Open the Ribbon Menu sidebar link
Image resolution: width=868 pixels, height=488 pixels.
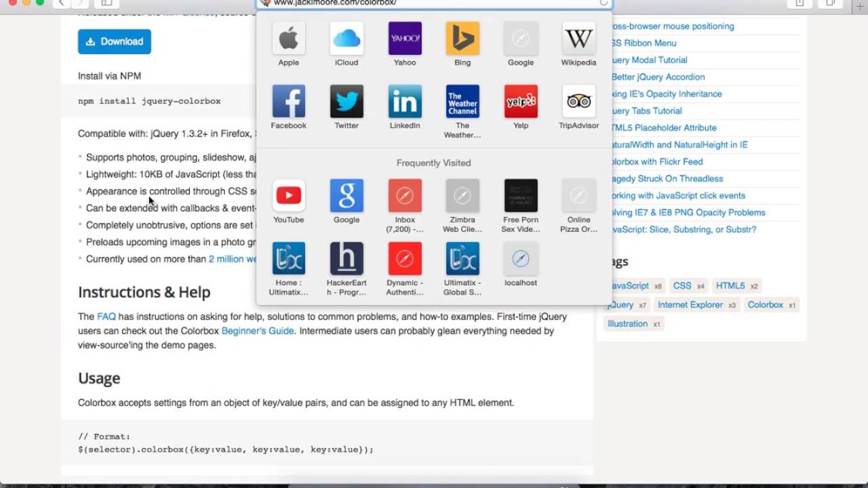(x=643, y=43)
